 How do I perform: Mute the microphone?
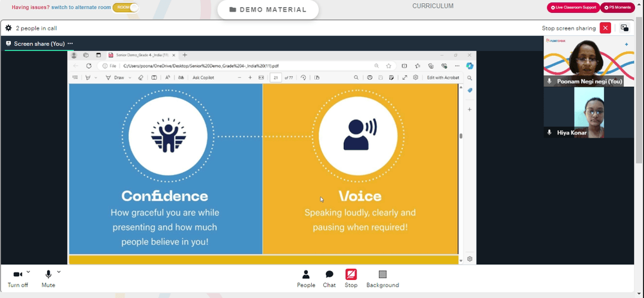coord(48,279)
